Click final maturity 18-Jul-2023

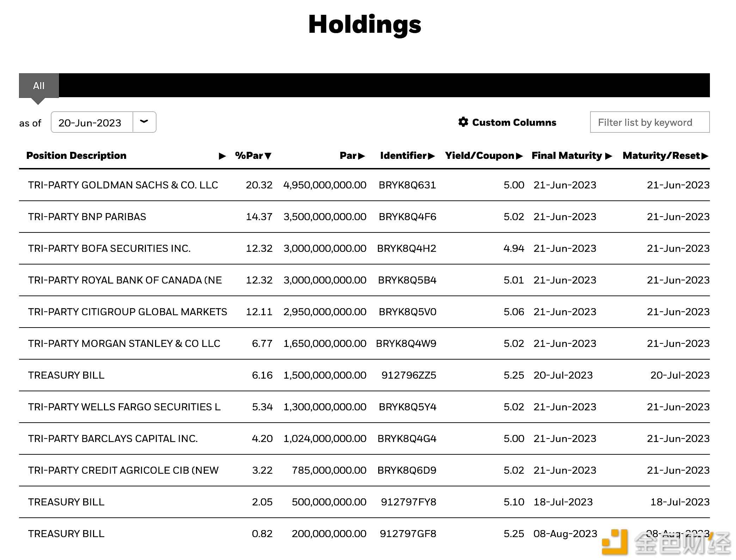[x=563, y=502]
